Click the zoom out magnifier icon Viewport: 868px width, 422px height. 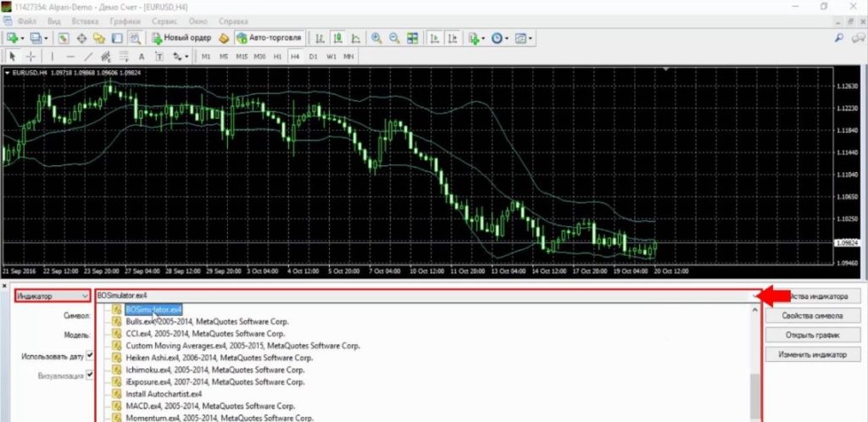click(x=393, y=38)
